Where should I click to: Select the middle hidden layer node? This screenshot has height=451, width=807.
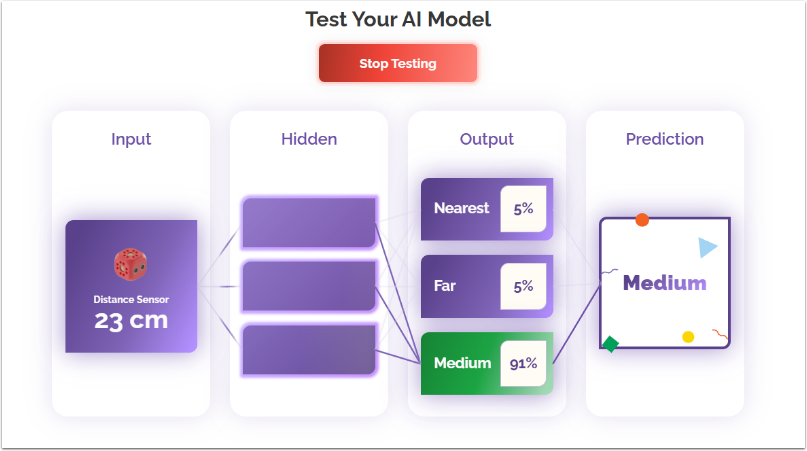309,286
